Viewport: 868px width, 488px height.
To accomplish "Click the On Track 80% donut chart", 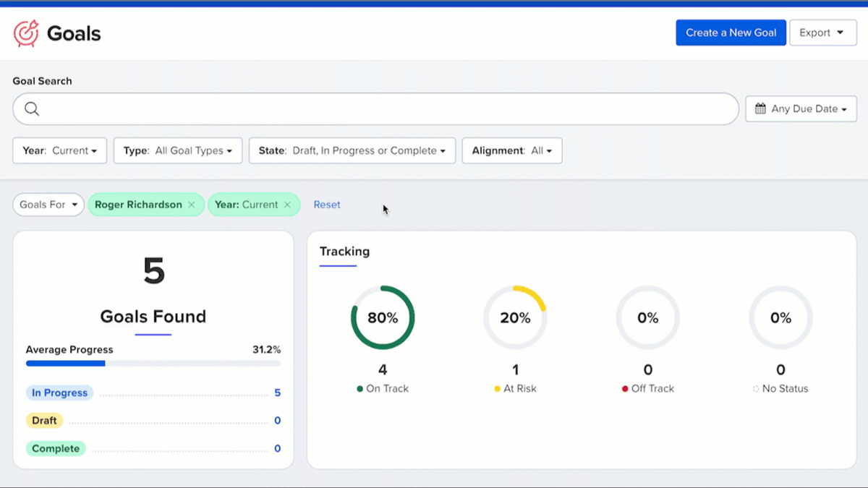I will point(383,318).
